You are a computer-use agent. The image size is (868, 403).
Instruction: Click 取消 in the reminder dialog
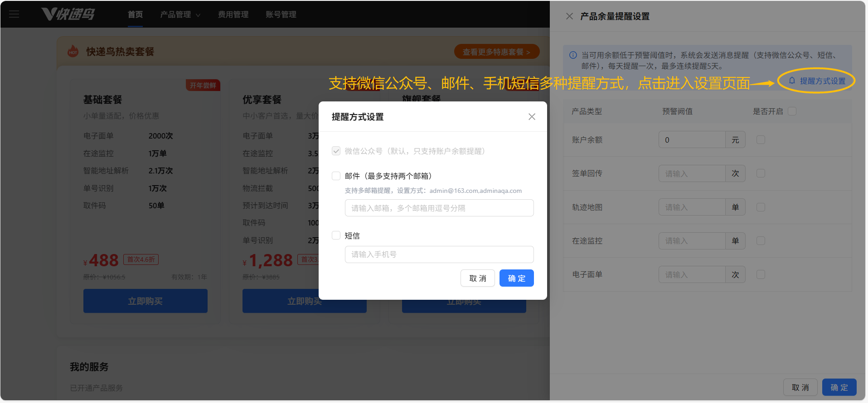coord(477,278)
